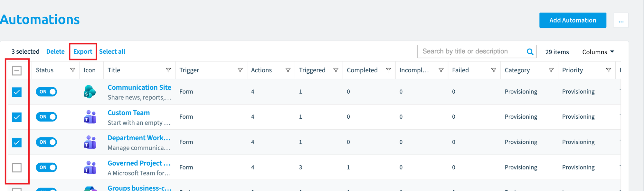This screenshot has height=191, width=644.
Task: Click the '3 selected' label
Action: pyautogui.click(x=25, y=51)
